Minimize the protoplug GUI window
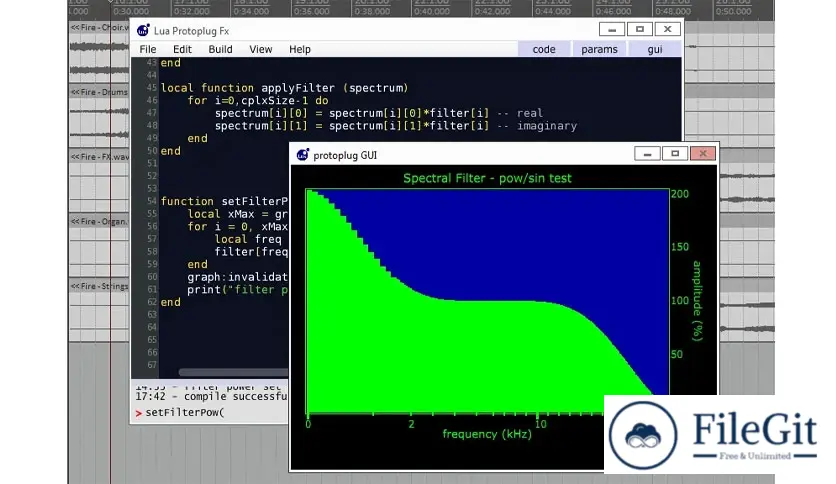 (x=647, y=154)
